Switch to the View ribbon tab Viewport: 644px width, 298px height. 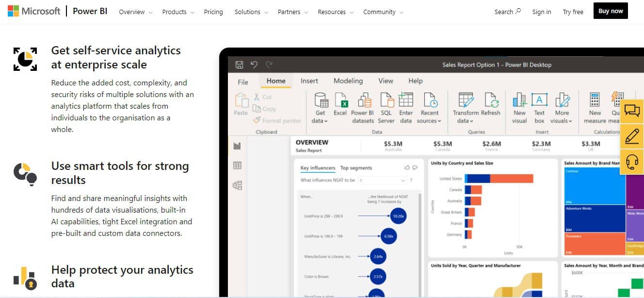click(x=386, y=81)
